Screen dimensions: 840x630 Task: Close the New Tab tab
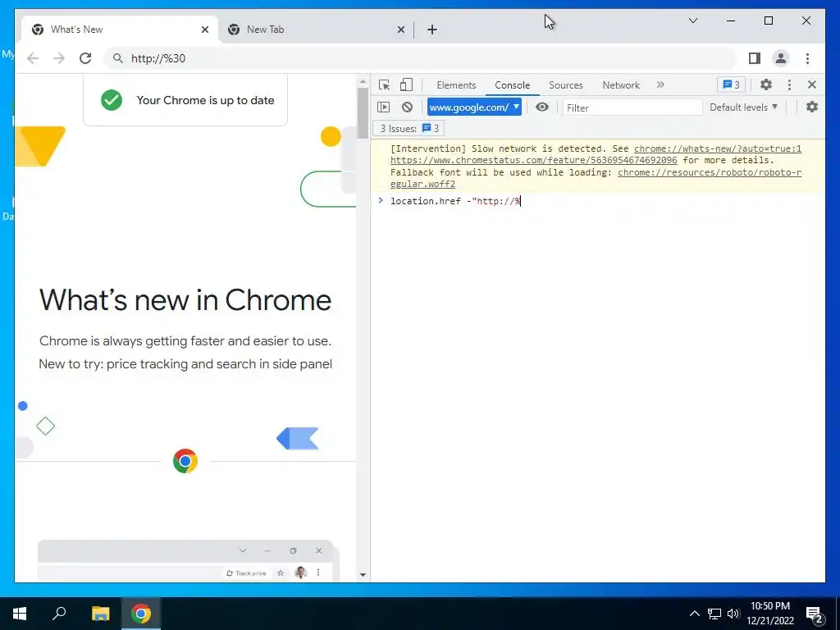400,30
